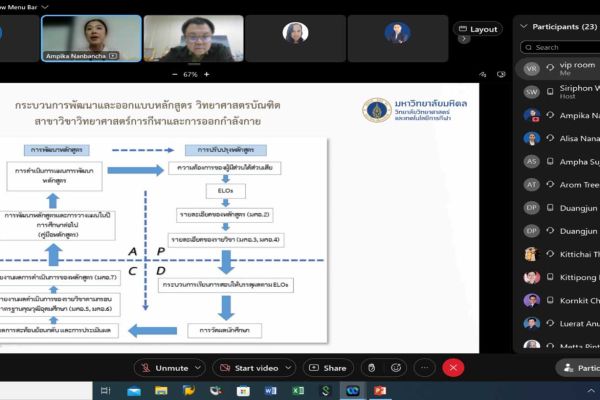The image size is (600, 400).
Task: Select vip room in participants list
Action: click(565, 68)
